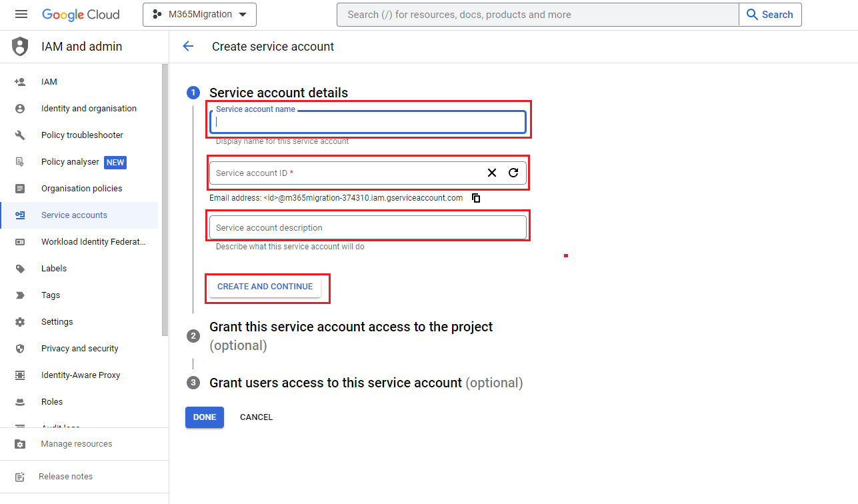Click the sidebar vertical scrollbar

click(x=165, y=200)
